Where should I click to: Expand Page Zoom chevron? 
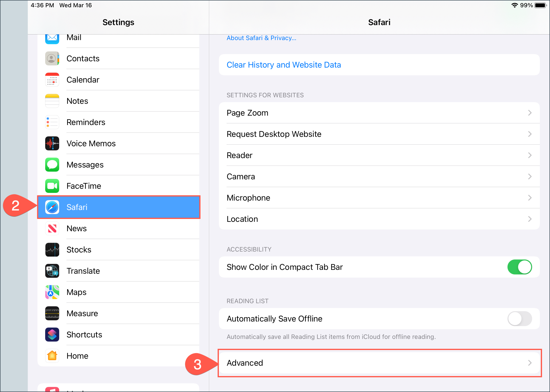(x=530, y=113)
